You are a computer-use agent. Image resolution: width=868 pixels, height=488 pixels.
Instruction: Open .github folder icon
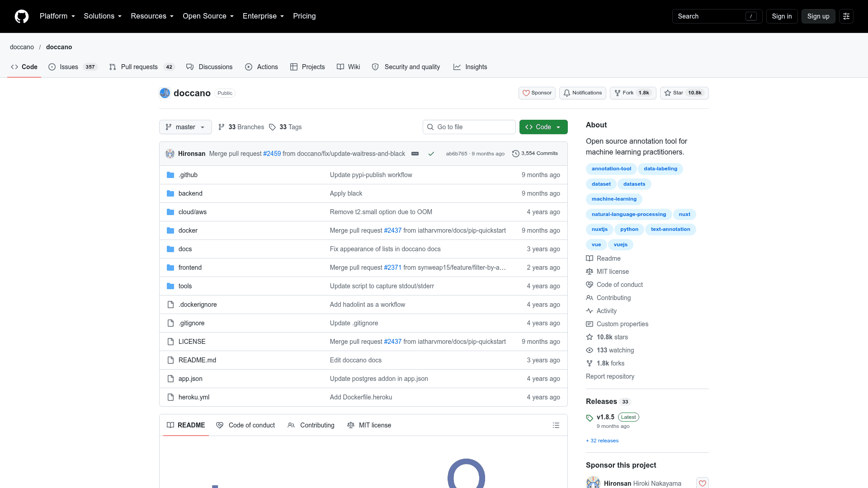coord(170,175)
